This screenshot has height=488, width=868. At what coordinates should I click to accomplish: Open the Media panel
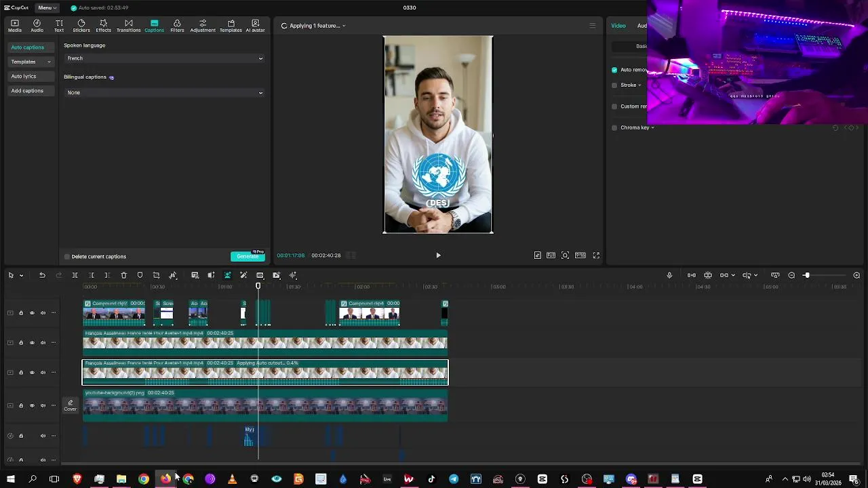pyautogui.click(x=14, y=26)
